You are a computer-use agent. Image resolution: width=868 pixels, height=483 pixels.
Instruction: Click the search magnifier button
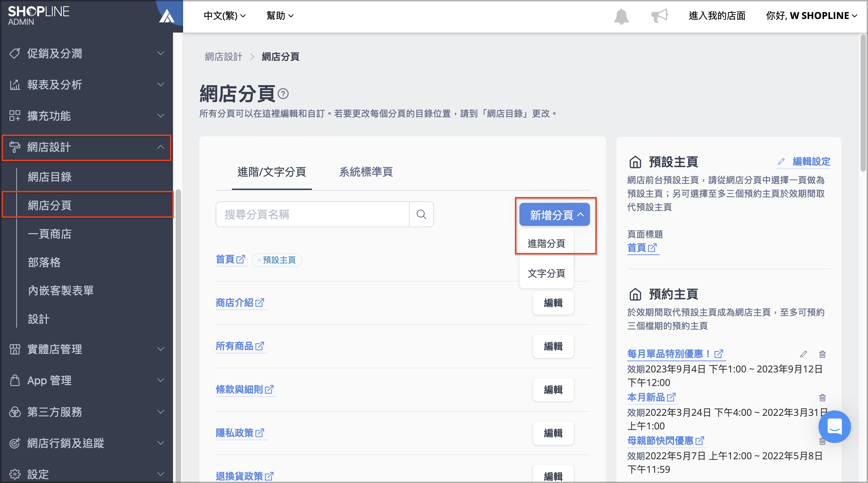coord(421,214)
